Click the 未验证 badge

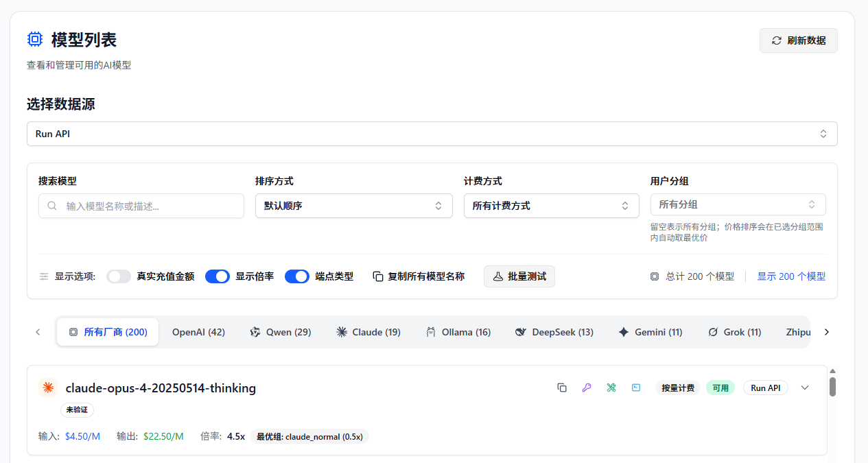[77, 409]
